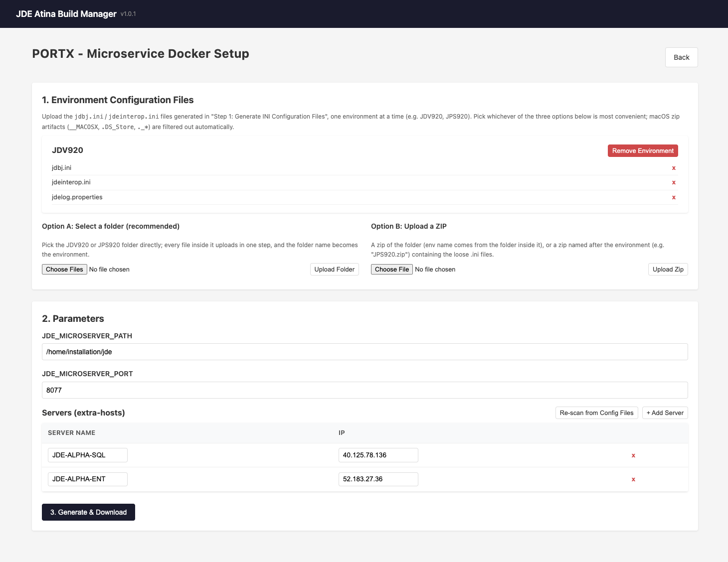Click the JDV920 environment heading
Screen dimensions: 728x562
click(67, 150)
